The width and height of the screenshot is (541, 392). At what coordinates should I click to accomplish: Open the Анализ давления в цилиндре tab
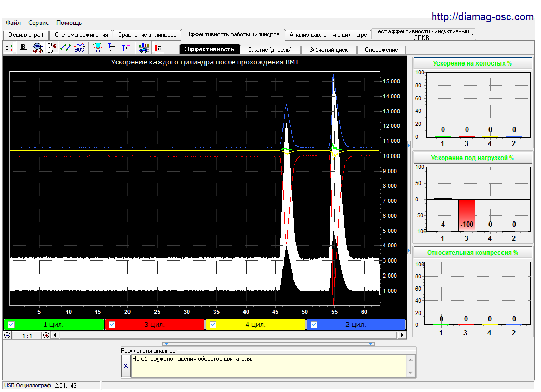click(x=328, y=35)
